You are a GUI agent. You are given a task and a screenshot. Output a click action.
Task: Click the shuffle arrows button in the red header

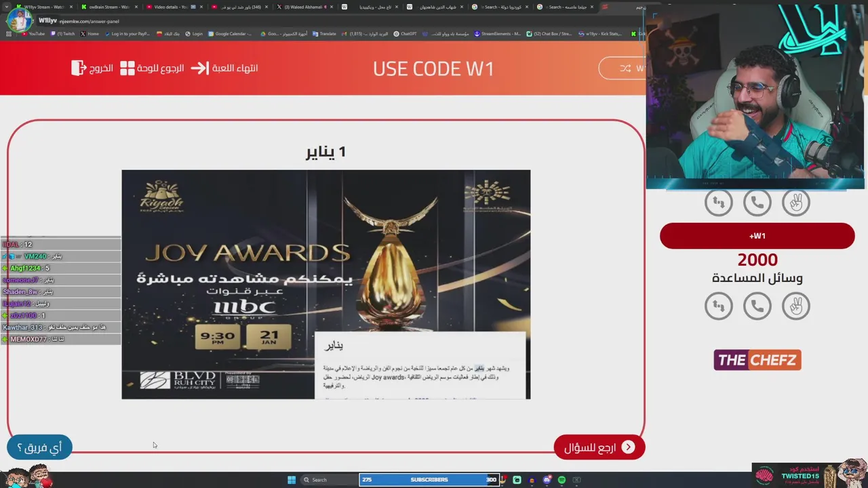[x=625, y=68]
